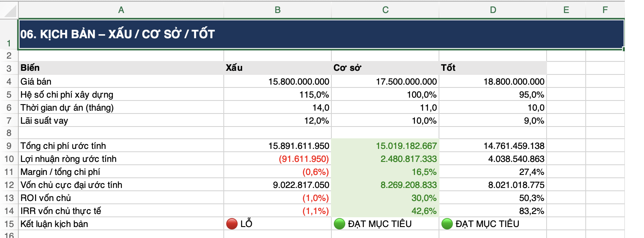Click cell with value 14.761.459.138
The height and width of the screenshot is (238, 644).
coord(493,146)
